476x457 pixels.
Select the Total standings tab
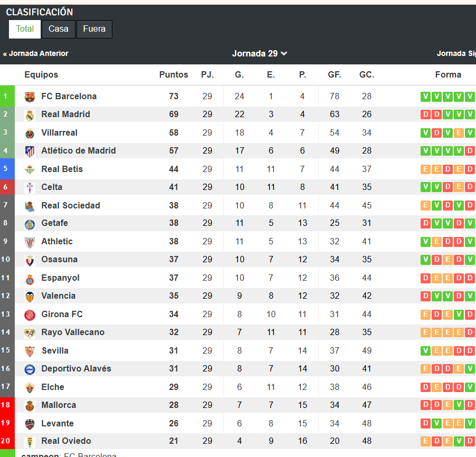coord(25,29)
